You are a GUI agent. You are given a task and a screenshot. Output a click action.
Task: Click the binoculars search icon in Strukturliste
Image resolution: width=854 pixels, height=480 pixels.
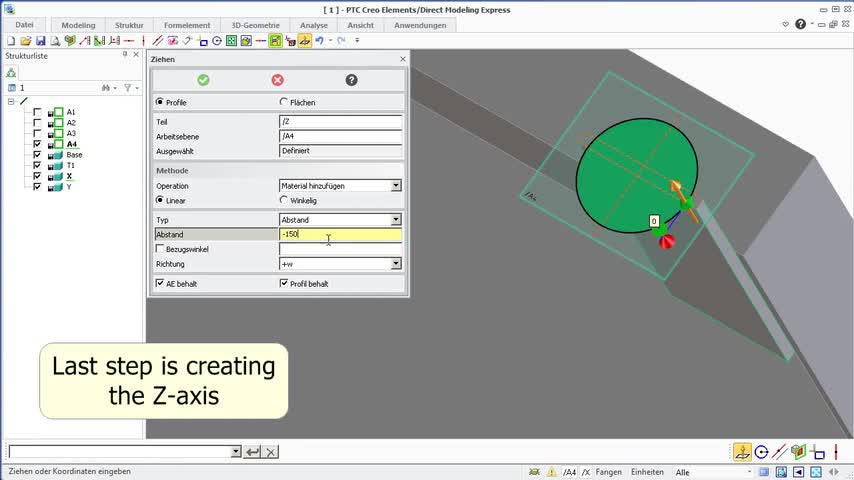tap(106, 88)
